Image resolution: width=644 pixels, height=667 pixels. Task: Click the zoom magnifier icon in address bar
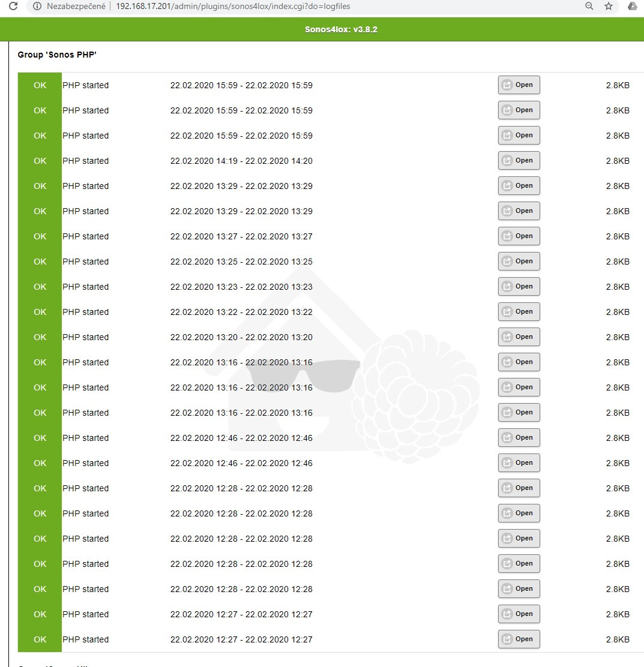tap(589, 6)
